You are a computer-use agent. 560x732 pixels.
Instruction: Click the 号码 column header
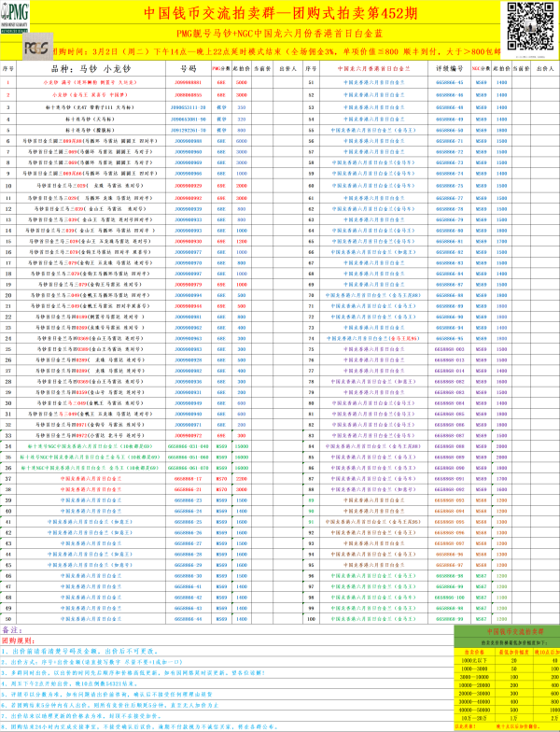point(188,69)
